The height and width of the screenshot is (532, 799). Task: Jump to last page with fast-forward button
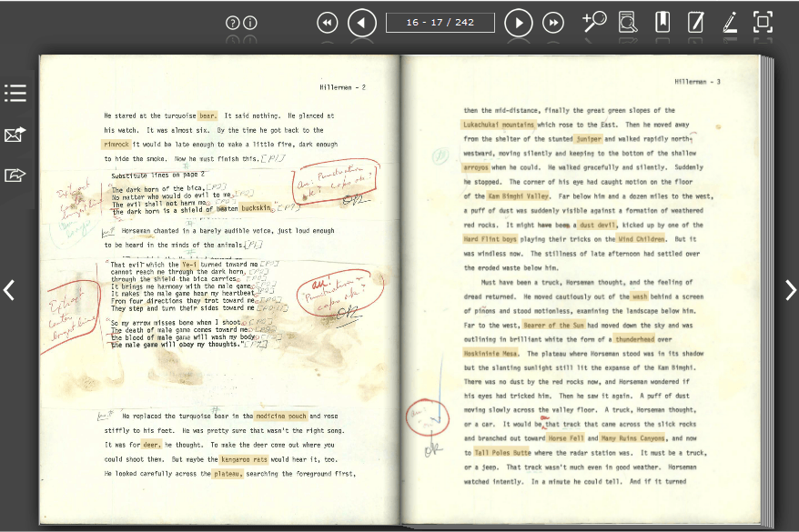tap(553, 23)
